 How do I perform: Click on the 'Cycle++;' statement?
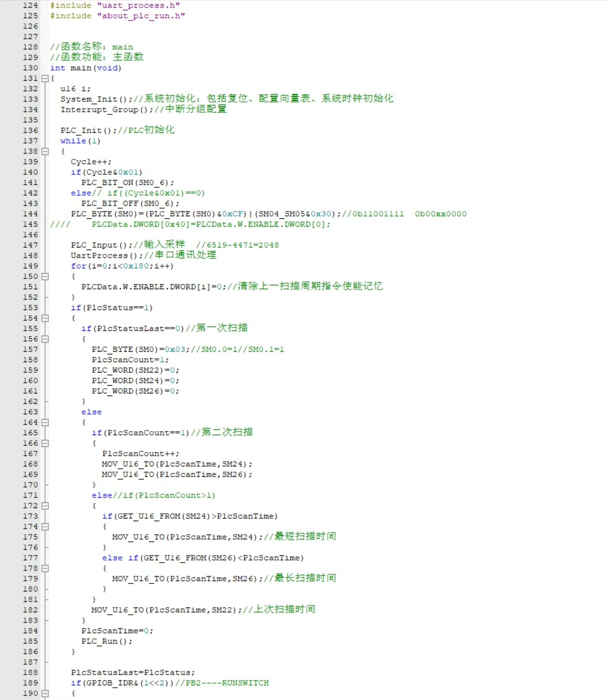click(x=91, y=162)
